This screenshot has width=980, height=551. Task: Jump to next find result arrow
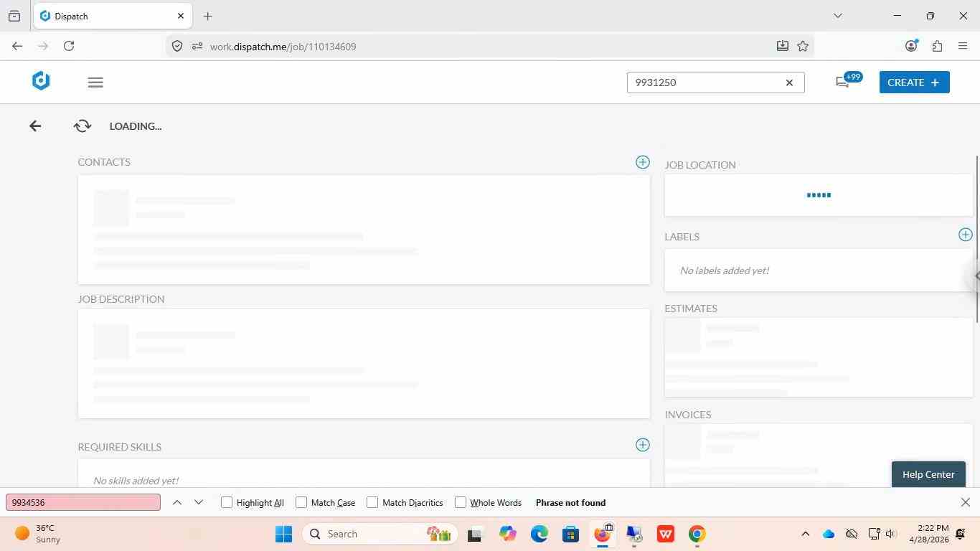pos(199,502)
